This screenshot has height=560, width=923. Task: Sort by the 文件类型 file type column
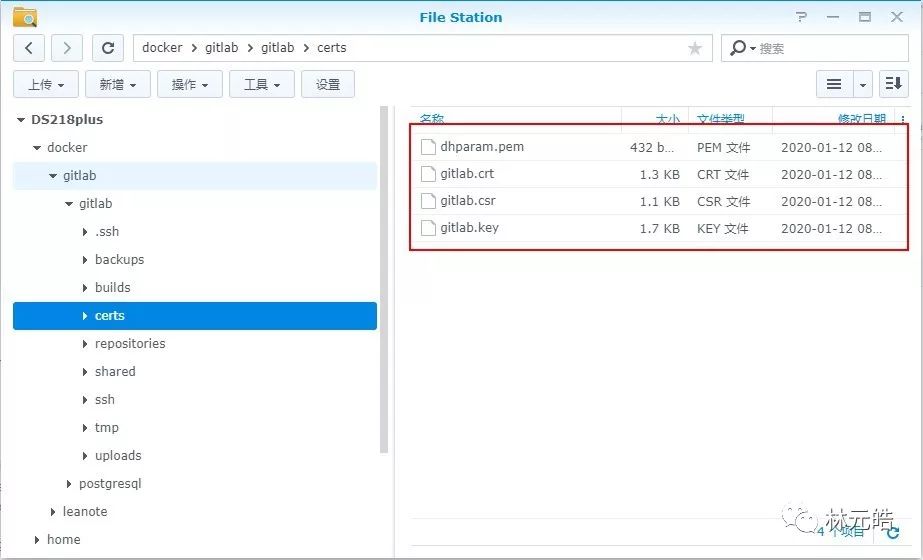click(x=721, y=118)
